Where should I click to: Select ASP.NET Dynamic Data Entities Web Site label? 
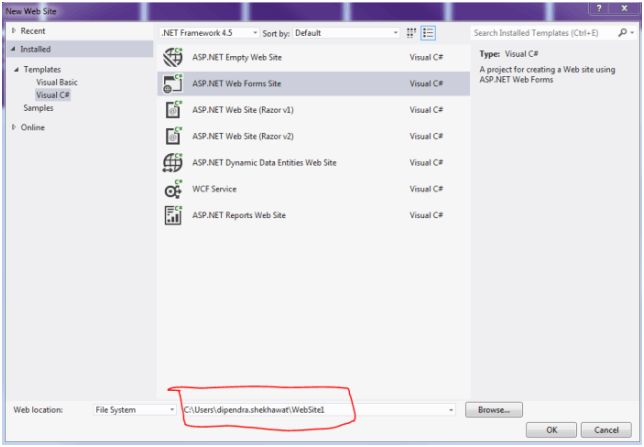(x=264, y=163)
